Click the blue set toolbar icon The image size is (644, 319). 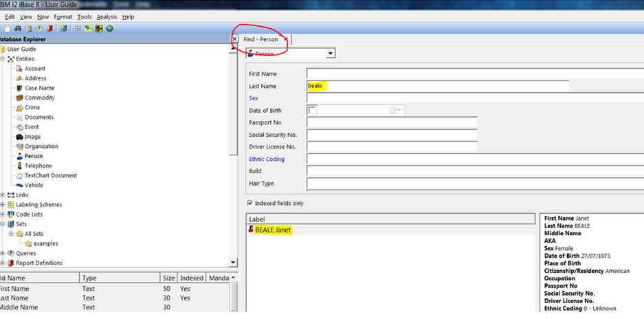[63, 29]
